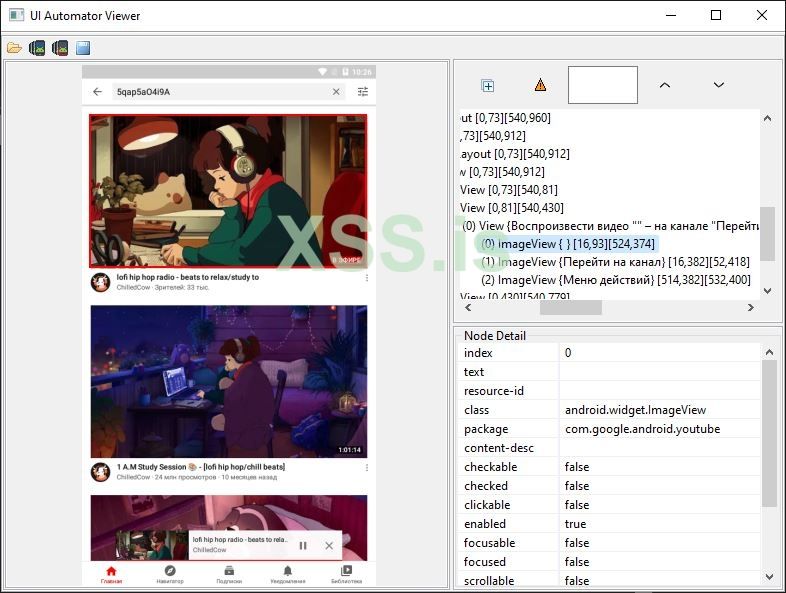The image size is (786, 593).
Task: Click the class value android.widget.ImageView
Action: (635, 410)
